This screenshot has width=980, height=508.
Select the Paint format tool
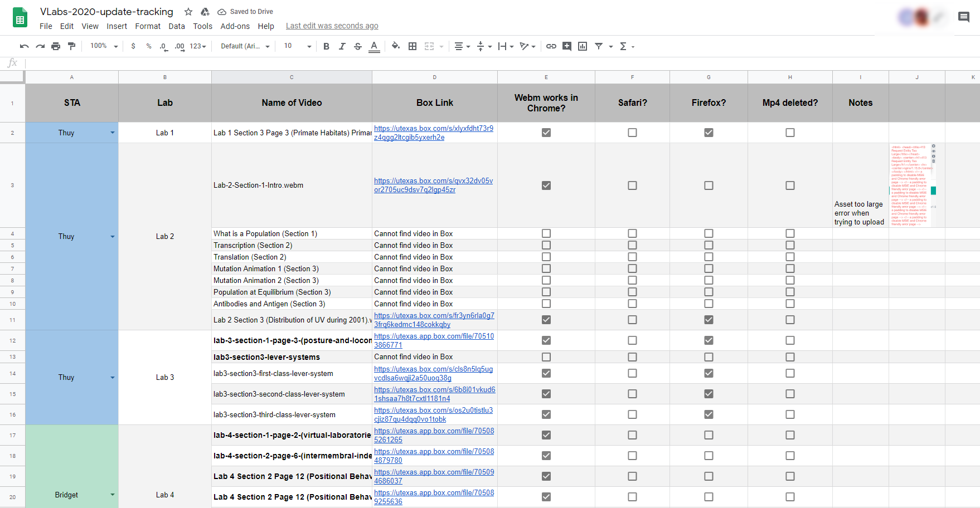pyautogui.click(x=71, y=46)
